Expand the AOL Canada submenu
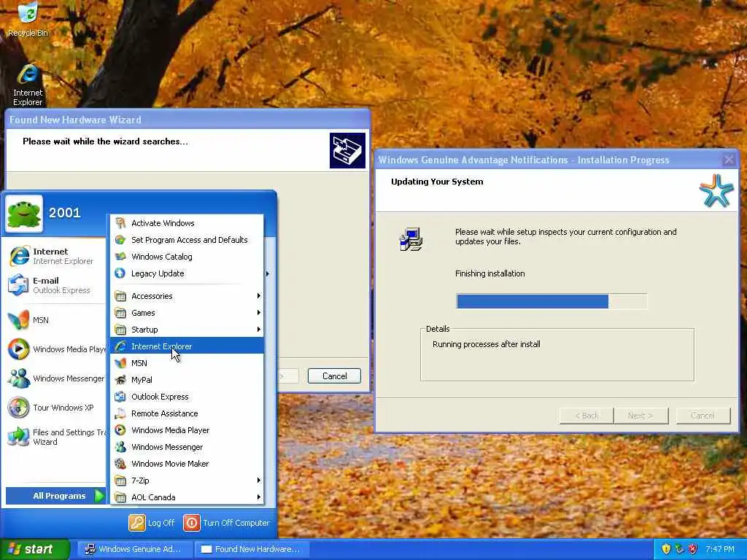The width and height of the screenshot is (747, 560). click(x=187, y=497)
